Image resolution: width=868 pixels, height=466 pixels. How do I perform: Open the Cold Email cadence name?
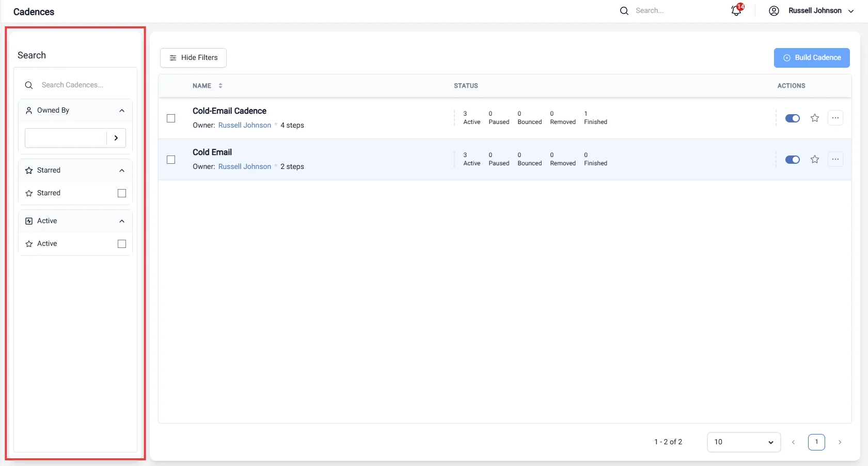212,152
